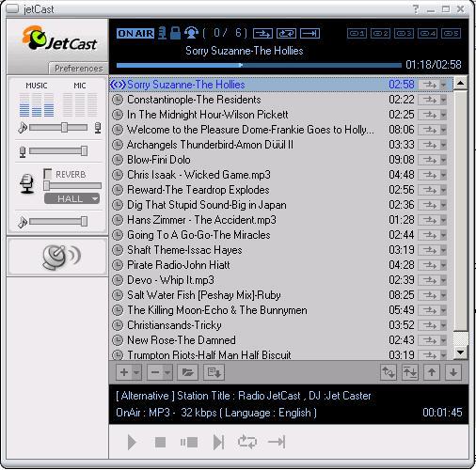Click the server tower icon next to ON AIR

(162, 33)
